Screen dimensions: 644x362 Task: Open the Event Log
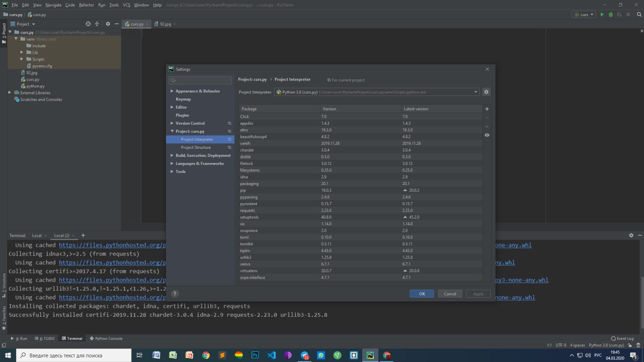click(622, 338)
